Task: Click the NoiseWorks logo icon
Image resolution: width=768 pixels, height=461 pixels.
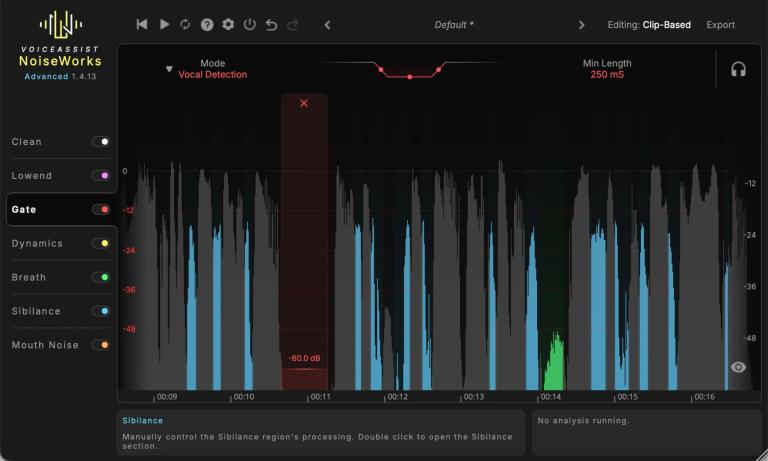Action: pos(61,24)
